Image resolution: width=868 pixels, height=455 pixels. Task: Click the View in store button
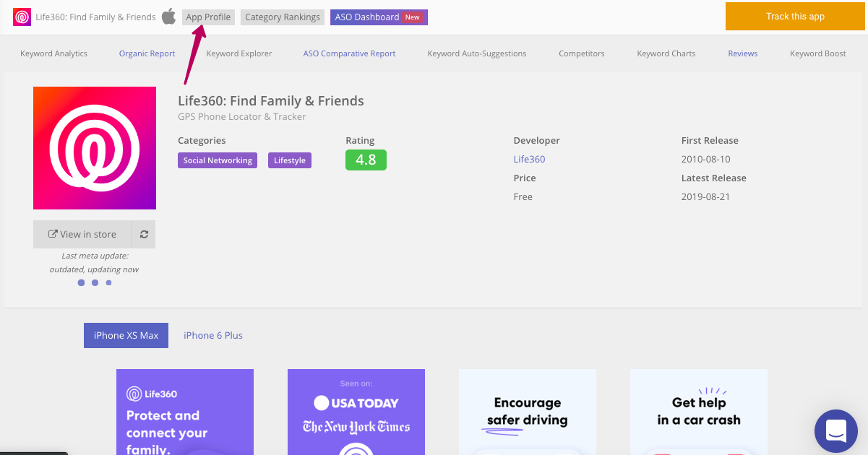(x=82, y=234)
